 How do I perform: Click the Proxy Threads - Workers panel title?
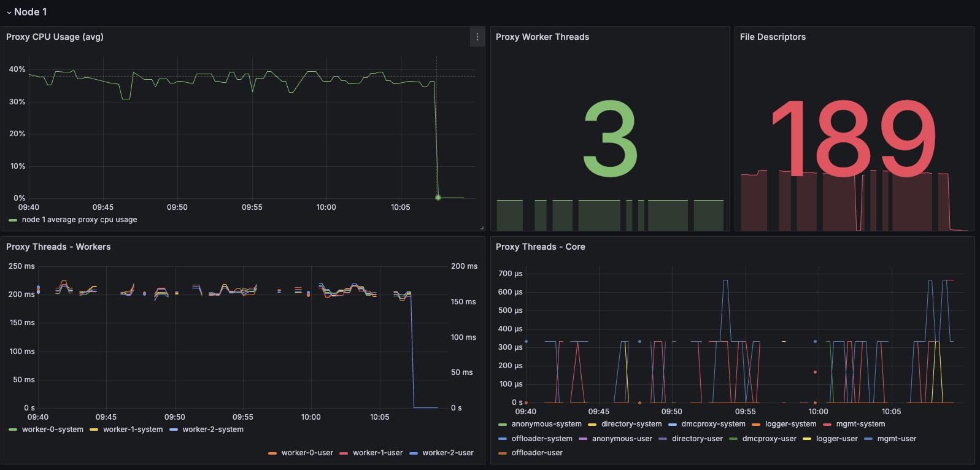[58, 247]
